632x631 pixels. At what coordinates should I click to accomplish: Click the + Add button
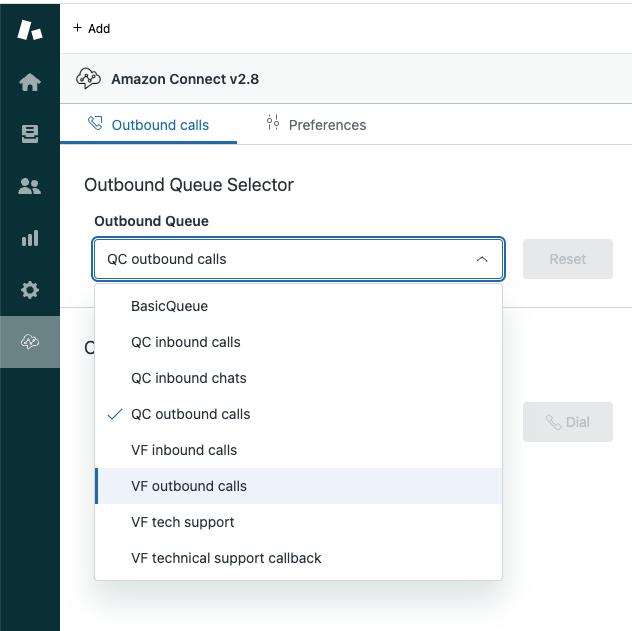(x=91, y=28)
